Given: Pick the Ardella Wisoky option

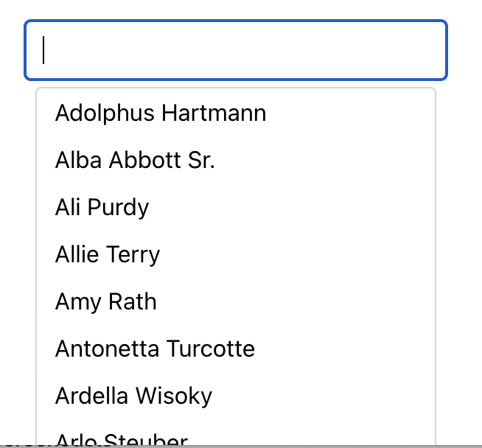Looking at the screenshot, I should pyautogui.click(x=133, y=396).
